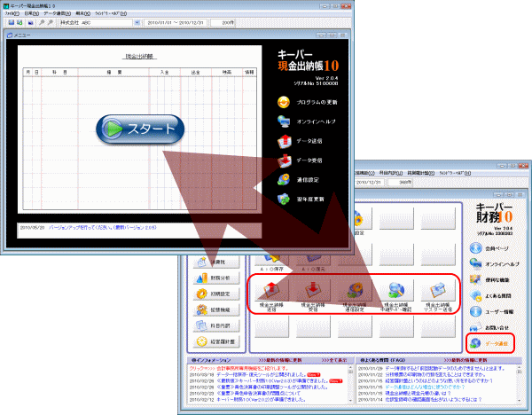
Task: Click the 初期設定 gear button
Action: click(x=216, y=294)
